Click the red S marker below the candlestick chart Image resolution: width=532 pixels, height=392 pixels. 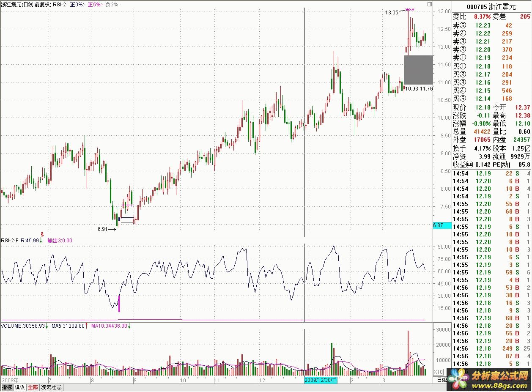(x=42, y=233)
